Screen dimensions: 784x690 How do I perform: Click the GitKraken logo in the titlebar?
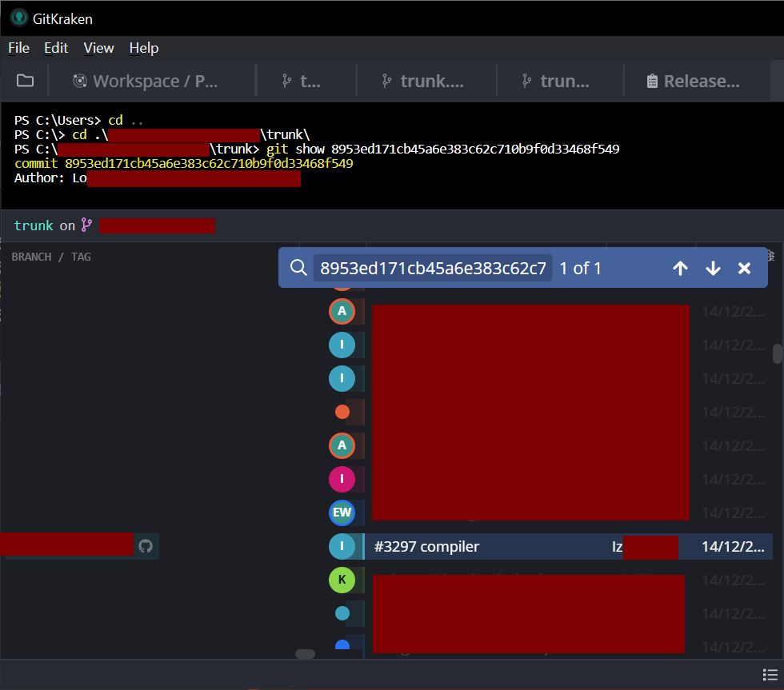[18, 18]
